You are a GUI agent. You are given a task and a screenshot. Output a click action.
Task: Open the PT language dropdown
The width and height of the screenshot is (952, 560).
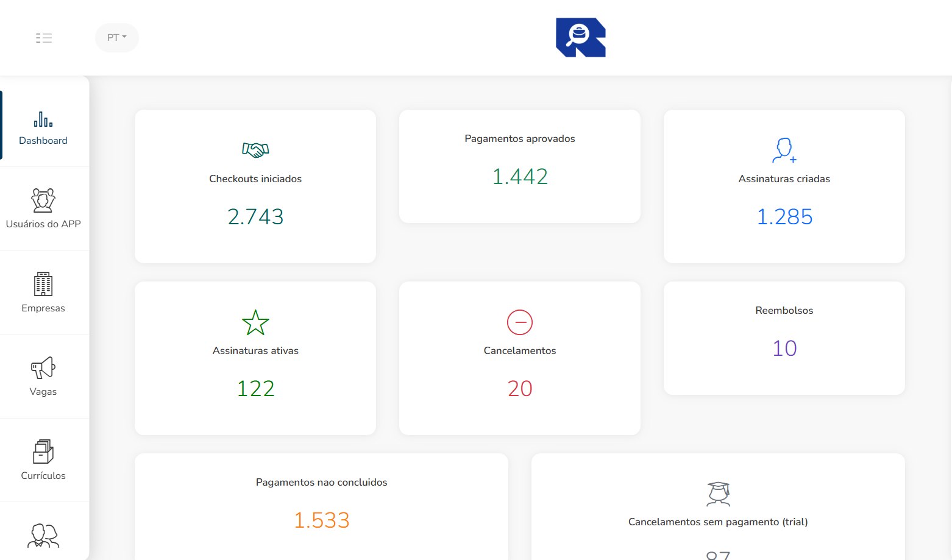point(117,38)
